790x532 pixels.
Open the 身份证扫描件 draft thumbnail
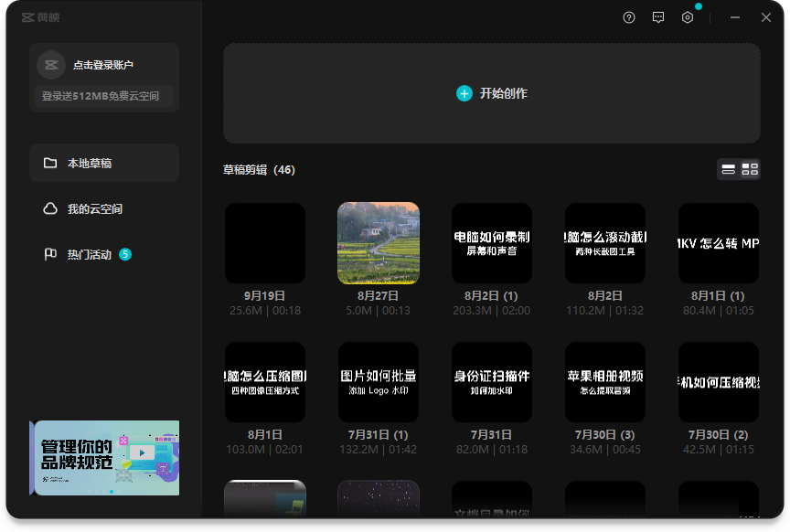click(x=492, y=382)
